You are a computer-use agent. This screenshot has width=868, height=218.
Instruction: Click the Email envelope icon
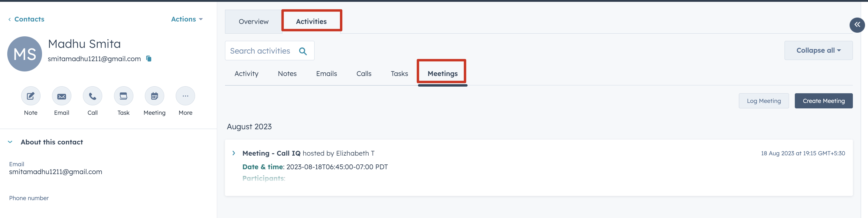(62, 96)
